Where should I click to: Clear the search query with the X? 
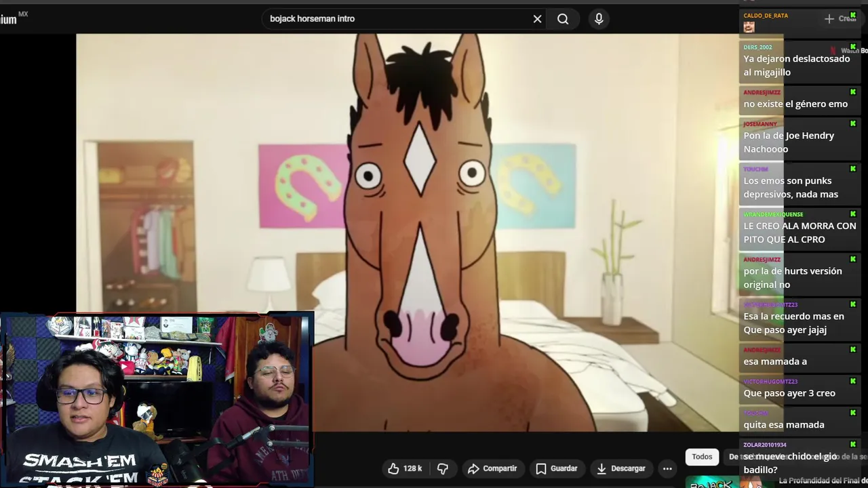pos(537,19)
